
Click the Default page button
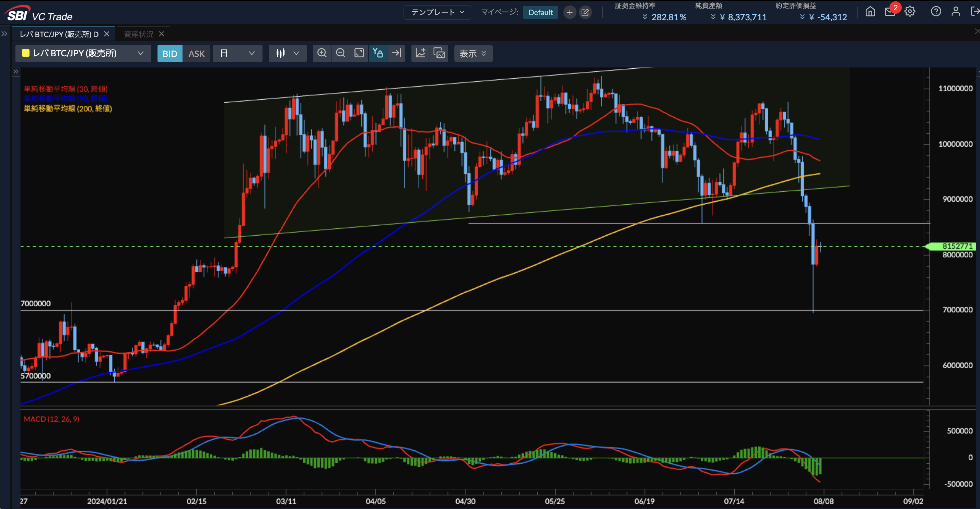[x=540, y=12]
